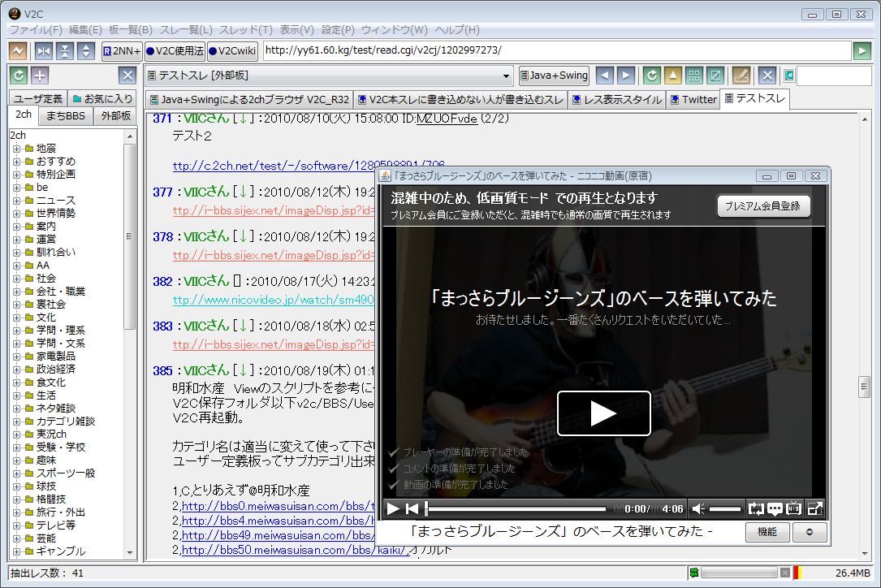Image resolution: width=881 pixels, height=588 pixels.
Task: Expand the ニュース category in board tree
Action: point(16,200)
